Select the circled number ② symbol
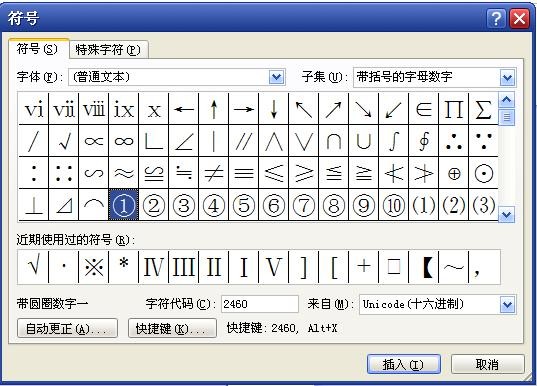 click(154, 205)
